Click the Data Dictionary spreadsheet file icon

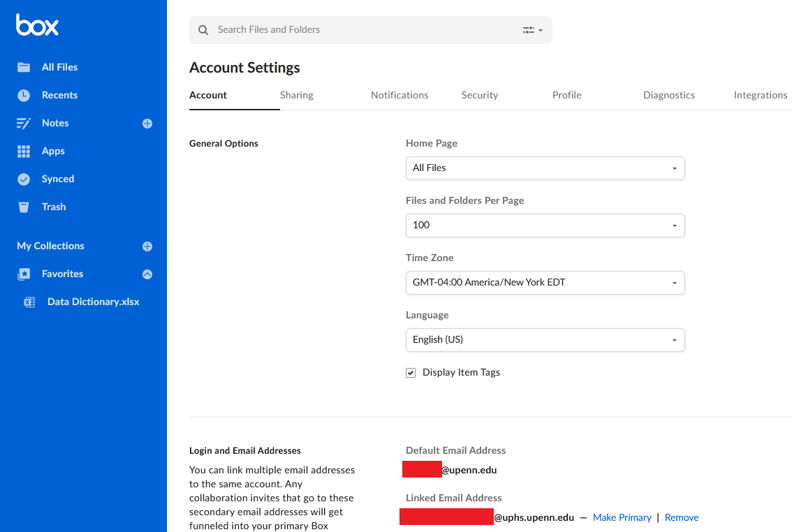[29, 302]
